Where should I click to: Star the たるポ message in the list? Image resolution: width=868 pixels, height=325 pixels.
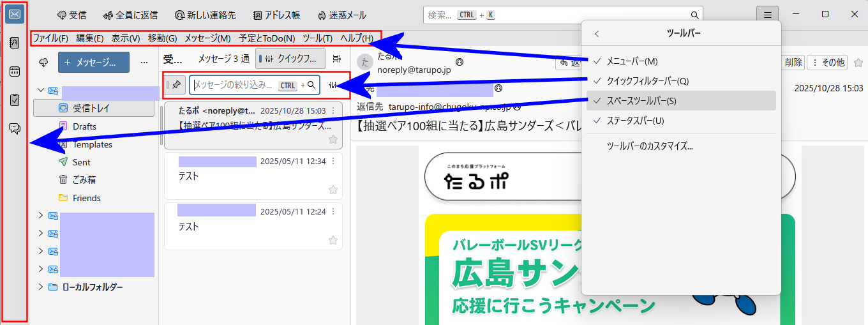tap(333, 139)
